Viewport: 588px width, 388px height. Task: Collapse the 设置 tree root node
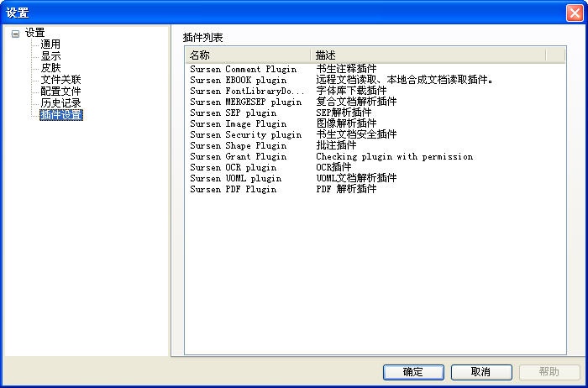pos(15,34)
